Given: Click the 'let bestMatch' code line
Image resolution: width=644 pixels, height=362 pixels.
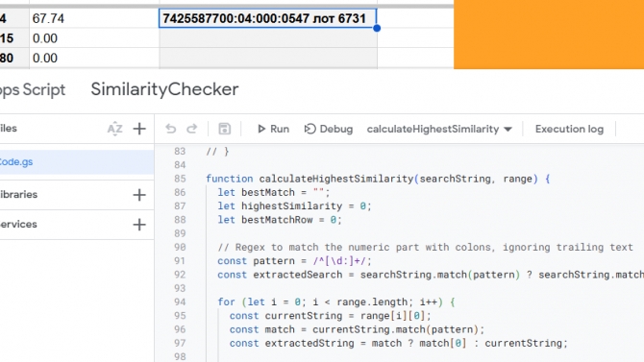Looking at the screenshot, I should point(274,192).
